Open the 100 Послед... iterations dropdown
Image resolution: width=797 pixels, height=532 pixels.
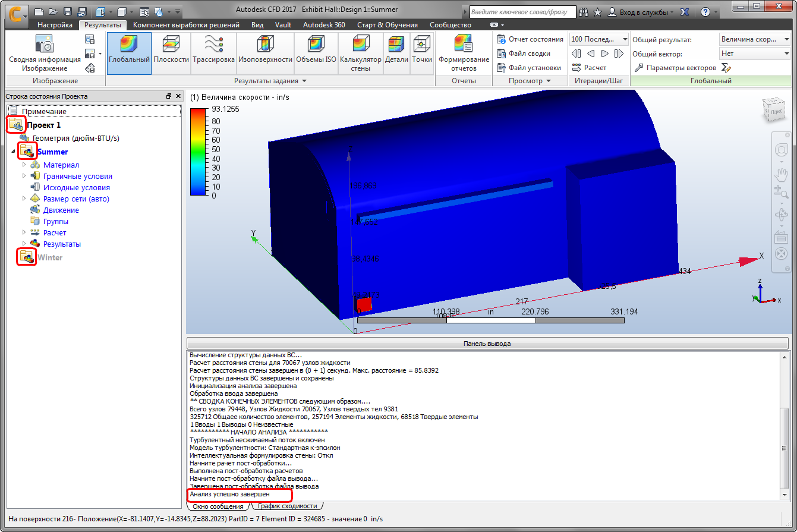point(599,39)
